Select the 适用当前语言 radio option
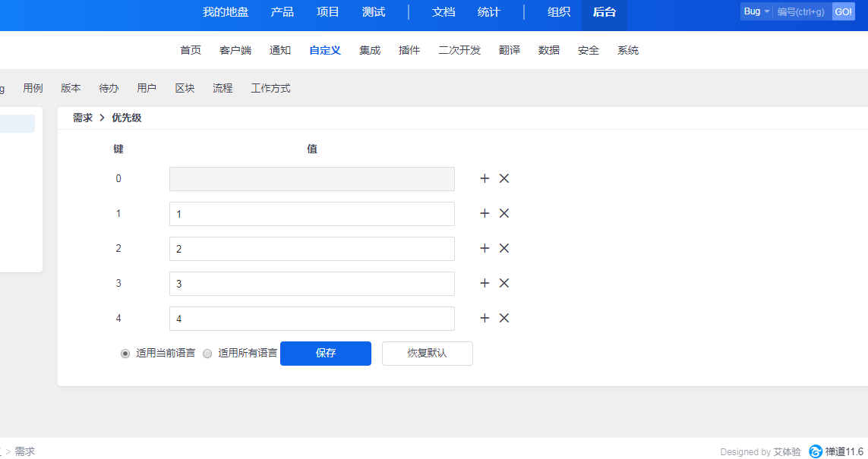 pos(125,354)
